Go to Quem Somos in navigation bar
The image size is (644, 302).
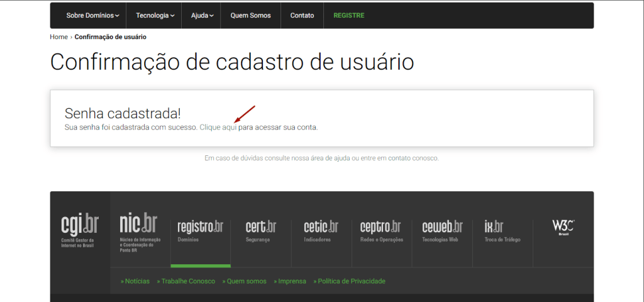(x=250, y=15)
